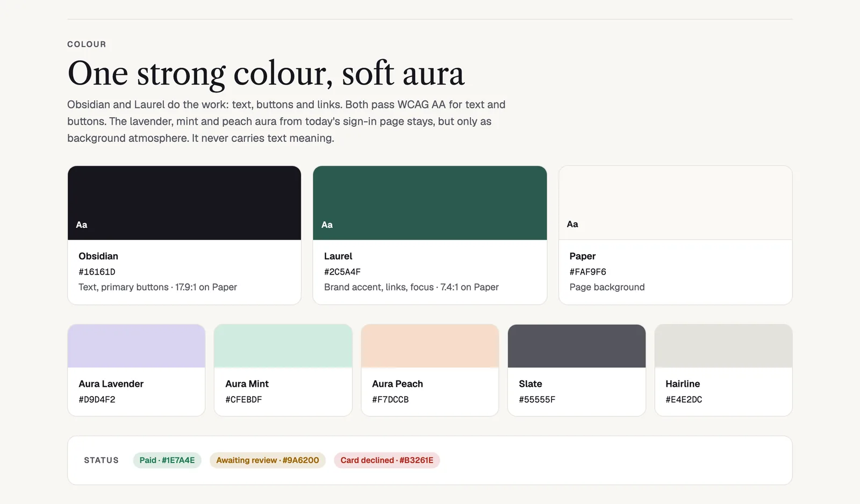Click the Card declined #B3261E pill

click(387, 460)
